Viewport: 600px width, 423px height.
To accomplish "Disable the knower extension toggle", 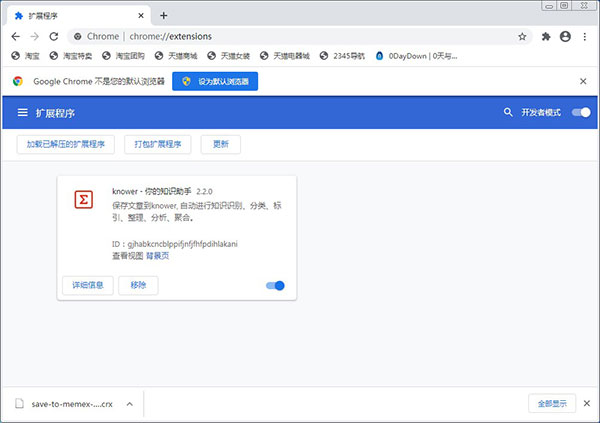I will [x=275, y=286].
